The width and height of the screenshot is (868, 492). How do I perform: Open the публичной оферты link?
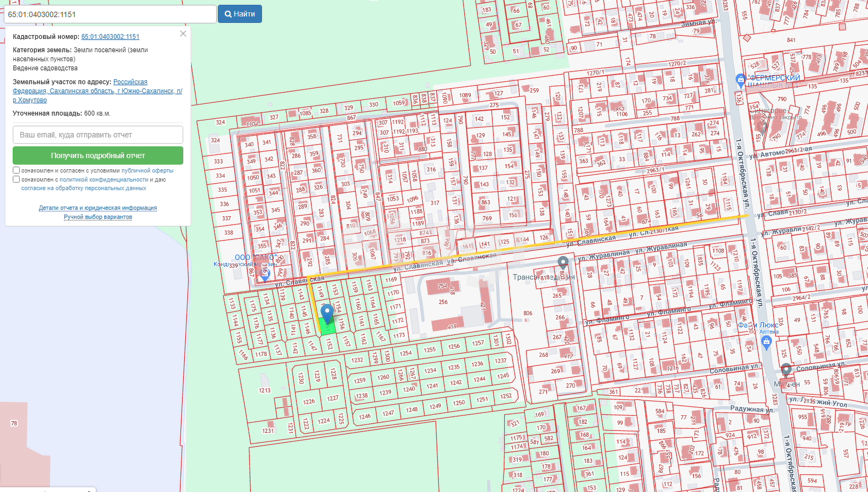click(147, 170)
